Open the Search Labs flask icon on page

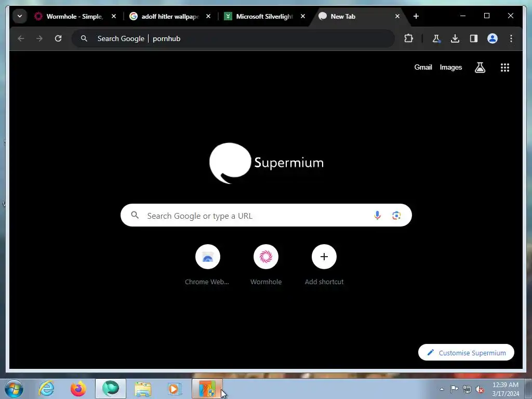pyautogui.click(x=480, y=68)
